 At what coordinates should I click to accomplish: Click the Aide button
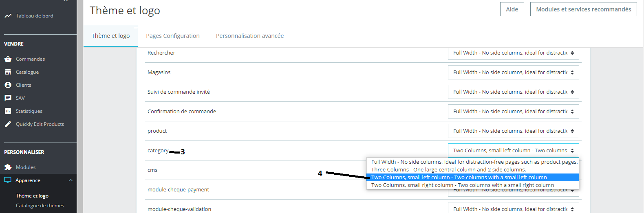(512, 9)
